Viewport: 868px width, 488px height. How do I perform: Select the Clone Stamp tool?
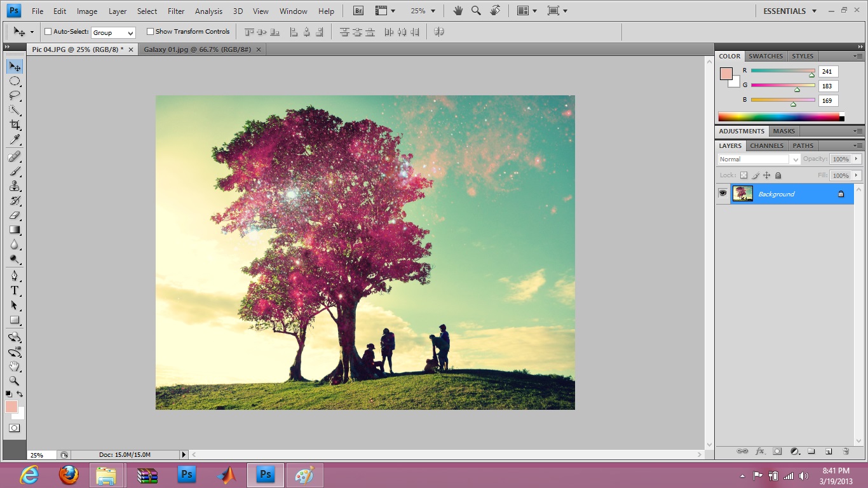pyautogui.click(x=15, y=186)
